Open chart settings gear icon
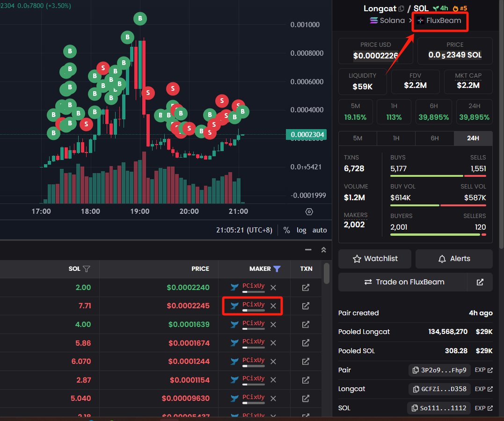504x421 pixels. point(309,212)
